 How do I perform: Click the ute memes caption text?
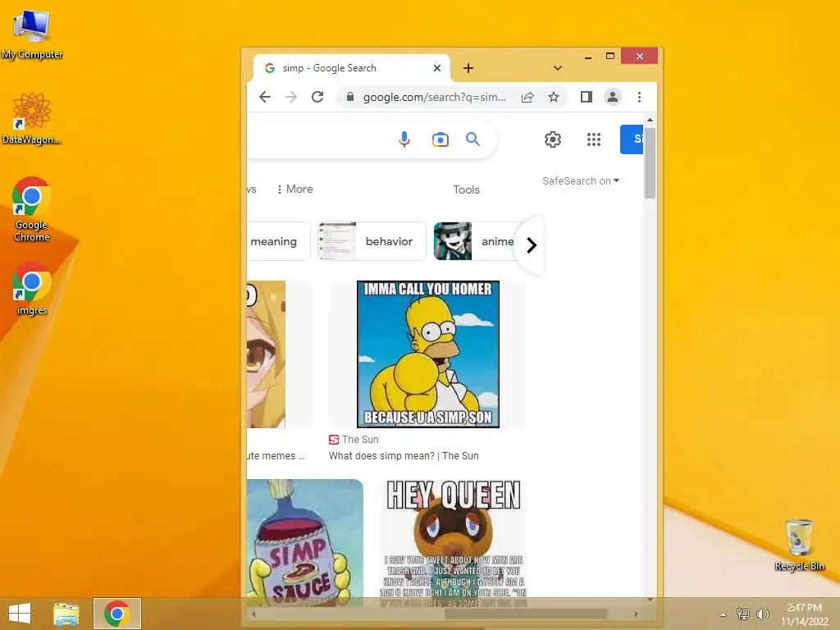coord(276,456)
